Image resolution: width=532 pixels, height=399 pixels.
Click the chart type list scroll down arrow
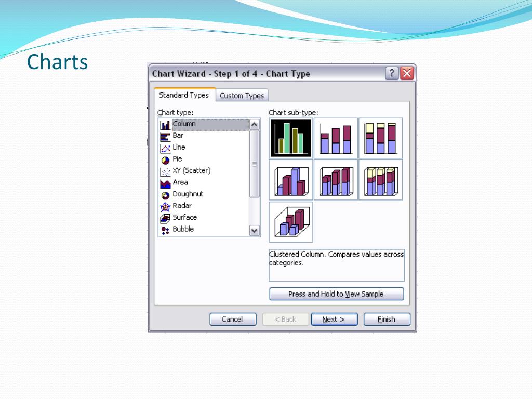click(x=254, y=231)
